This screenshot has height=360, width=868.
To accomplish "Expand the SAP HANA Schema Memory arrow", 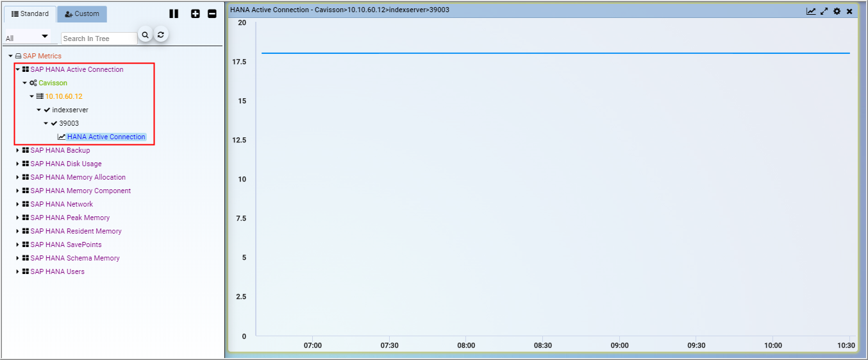I will (18, 258).
